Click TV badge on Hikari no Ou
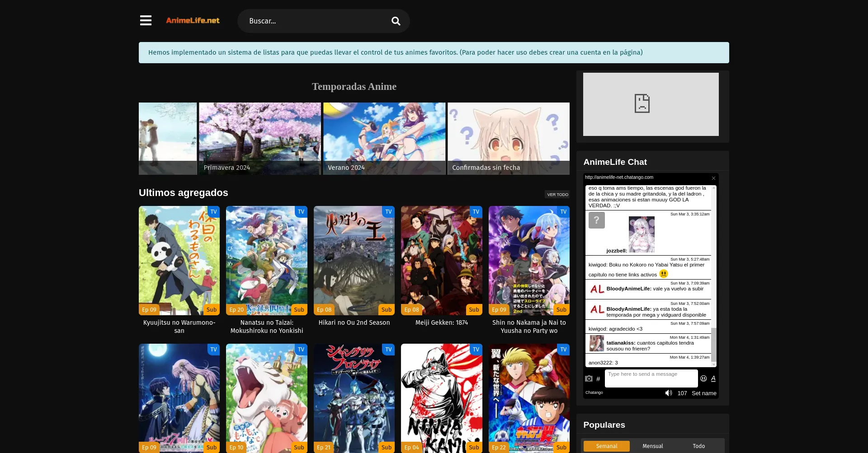Image resolution: width=868 pixels, height=453 pixels. pyautogui.click(x=388, y=212)
